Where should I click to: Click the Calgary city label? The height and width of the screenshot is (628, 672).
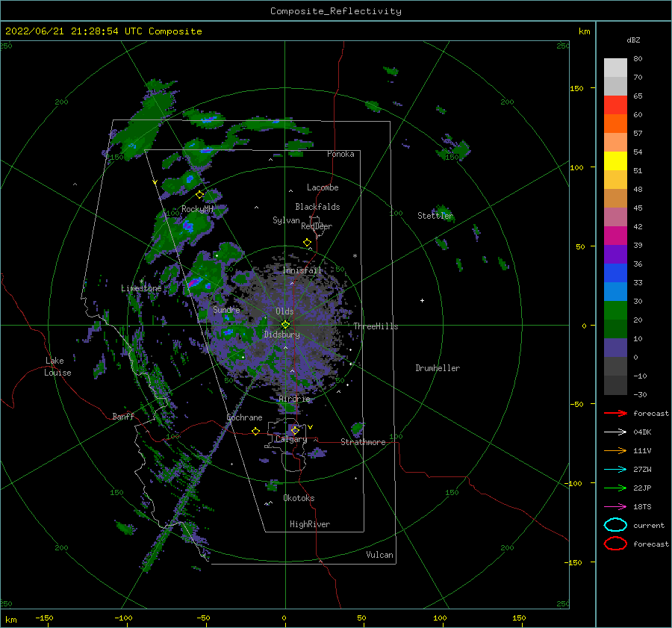[x=291, y=439]
